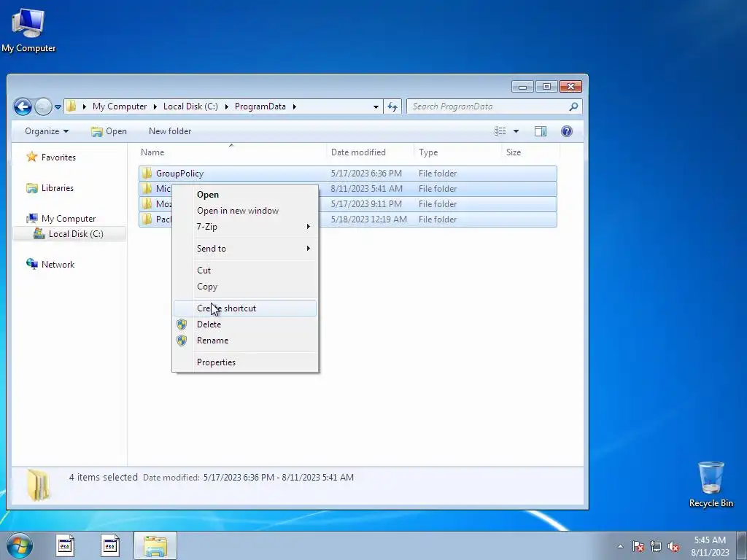Image resolution: width=747 pixels, height=560 pixels.
Task: Click the Show desktop button strip
Action: (x=742, y=545)
